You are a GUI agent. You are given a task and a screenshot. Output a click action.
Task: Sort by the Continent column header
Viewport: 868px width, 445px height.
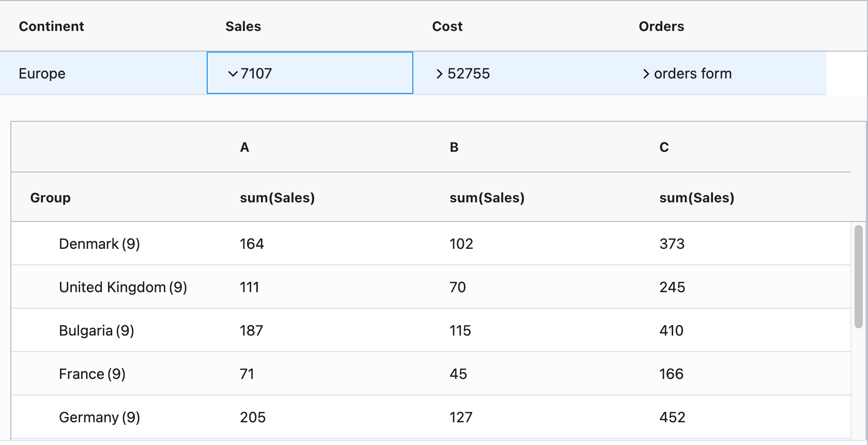pos(51,26)
